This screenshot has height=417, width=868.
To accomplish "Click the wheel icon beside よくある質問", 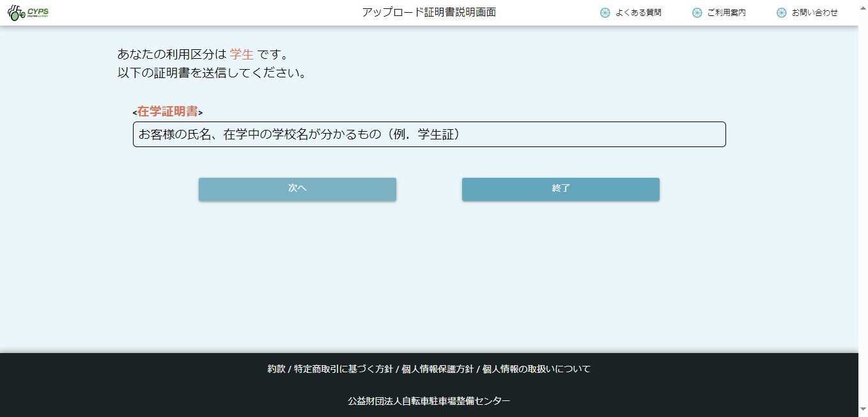I will tap(605, 13).
